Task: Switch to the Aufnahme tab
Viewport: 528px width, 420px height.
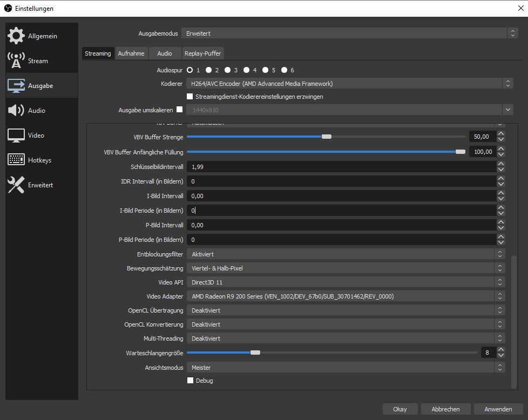Action: (131, 53)
